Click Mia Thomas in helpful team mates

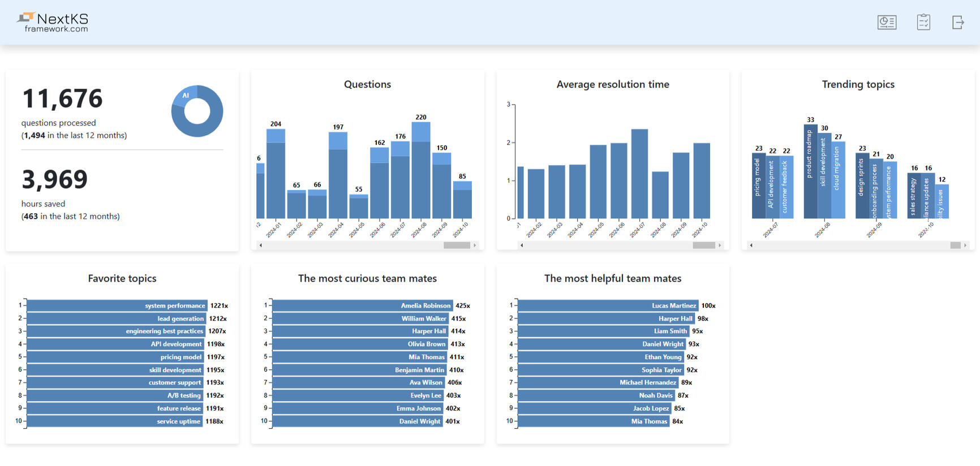coord(593,421)
